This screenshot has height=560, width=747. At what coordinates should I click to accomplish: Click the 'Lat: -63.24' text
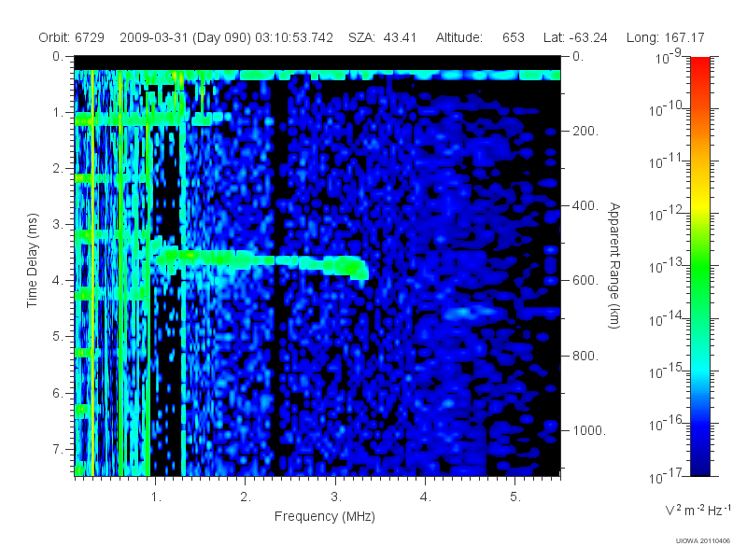click(575, 37)
